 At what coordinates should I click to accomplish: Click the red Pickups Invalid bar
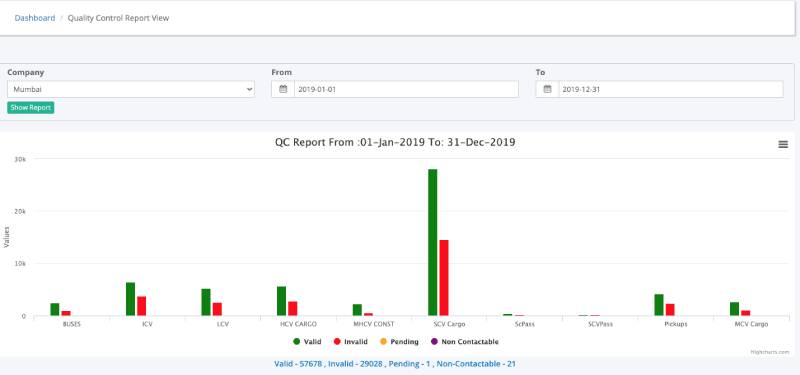[x=670, y=310]
